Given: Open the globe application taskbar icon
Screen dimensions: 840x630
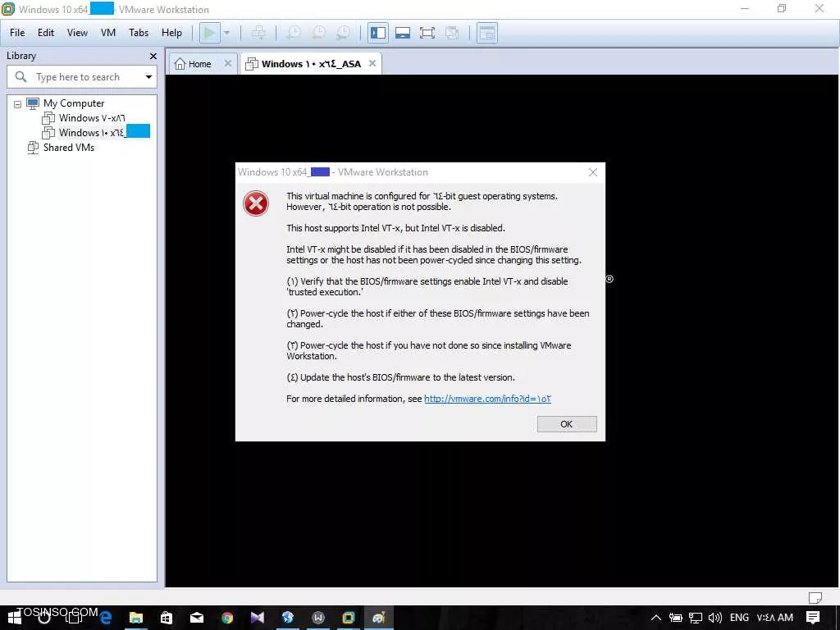Looking at the screenshot, I should [288, 618].
